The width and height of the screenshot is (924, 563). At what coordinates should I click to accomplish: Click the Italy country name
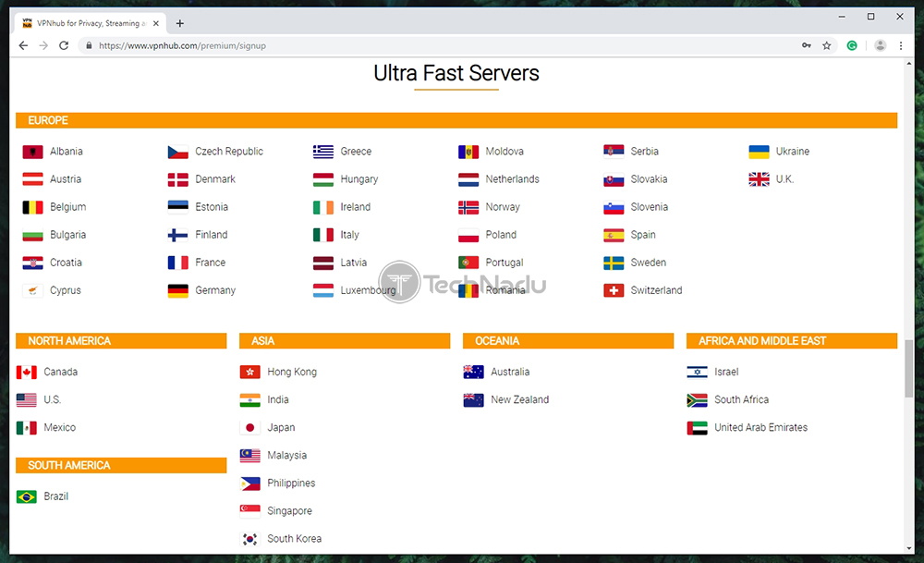pyautogui.click(x=349, y=235)
